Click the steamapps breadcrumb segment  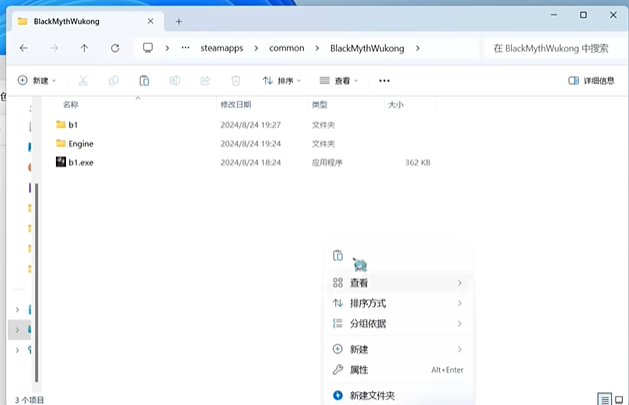click(x=222, y=48)
